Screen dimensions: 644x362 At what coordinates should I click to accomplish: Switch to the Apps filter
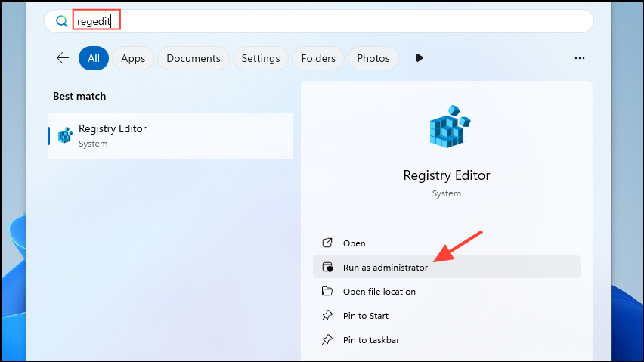(x=133, y=58)
